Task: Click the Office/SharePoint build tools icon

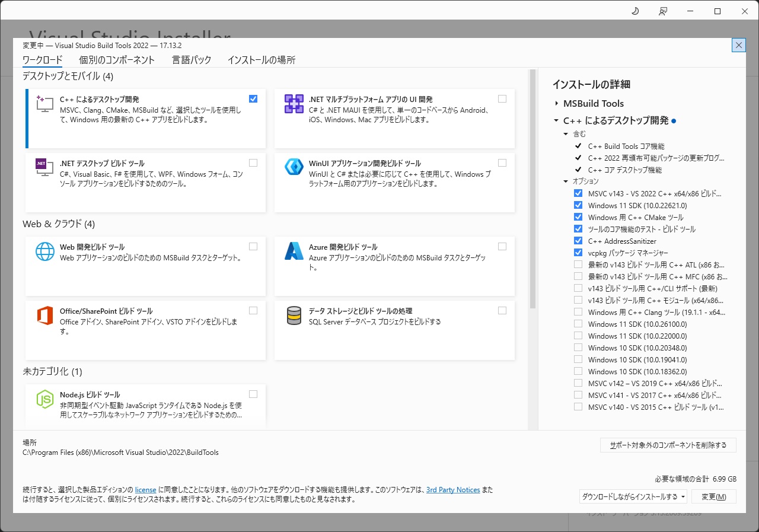Action: [44, 316]
